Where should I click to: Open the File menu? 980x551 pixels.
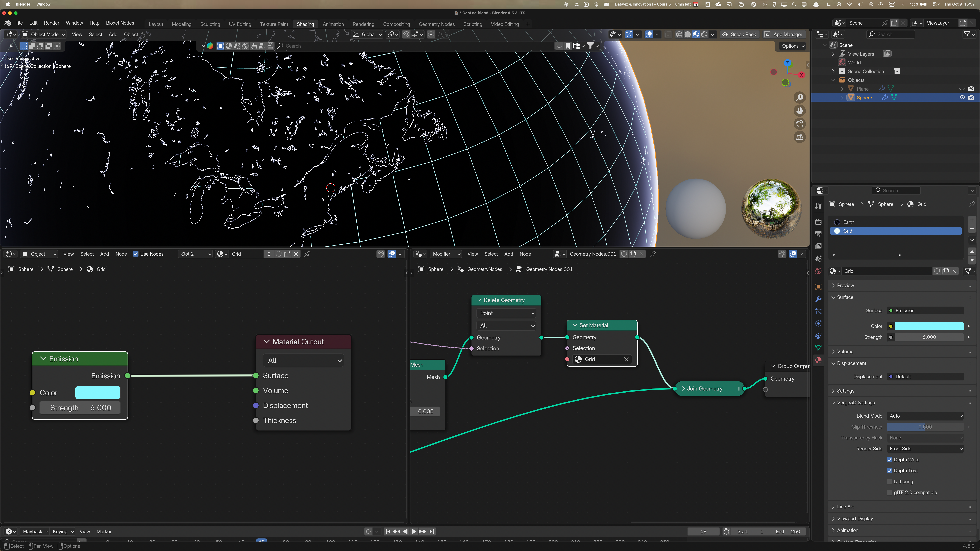(x=19, y=23)
